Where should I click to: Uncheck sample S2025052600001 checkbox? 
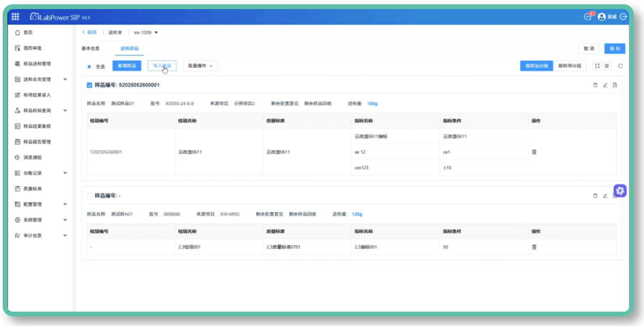click(x=90, y=85)
